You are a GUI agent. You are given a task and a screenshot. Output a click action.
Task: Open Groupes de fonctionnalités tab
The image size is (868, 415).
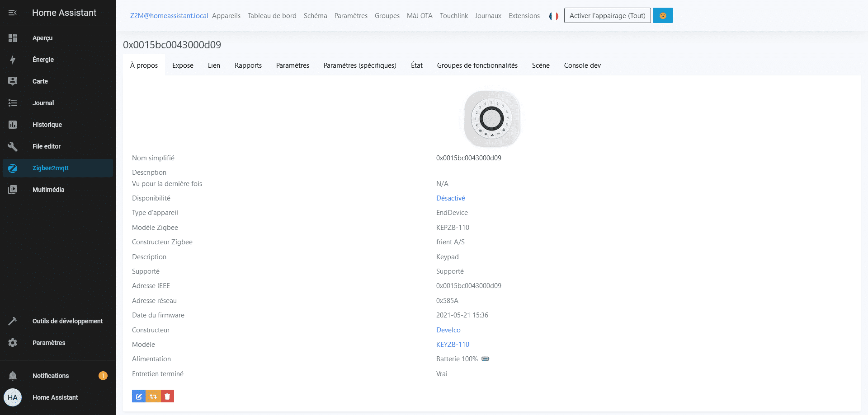[477, 65]
